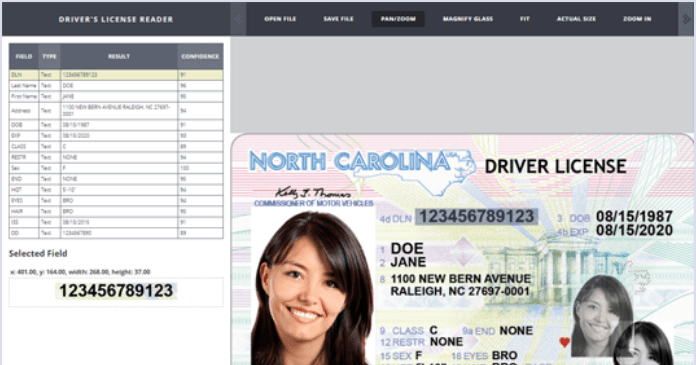Click the Field column header
Viewport: 696px width, 365px height.
pyautogui.click(x=24, y=56)
